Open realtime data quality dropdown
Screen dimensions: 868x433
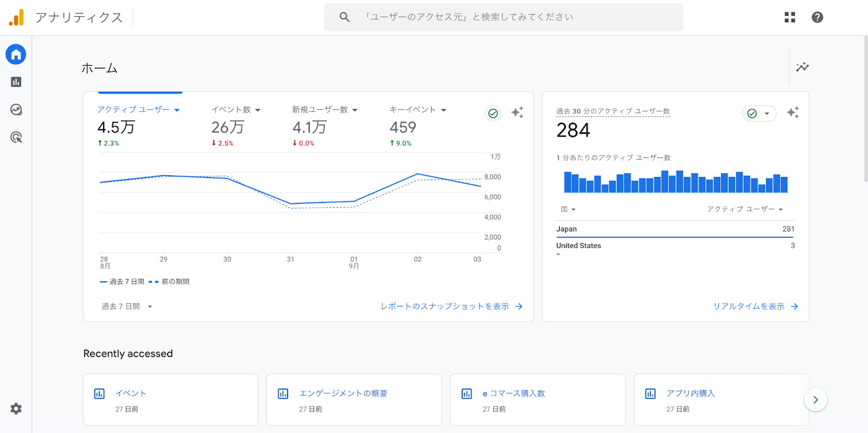click(759, 113)
